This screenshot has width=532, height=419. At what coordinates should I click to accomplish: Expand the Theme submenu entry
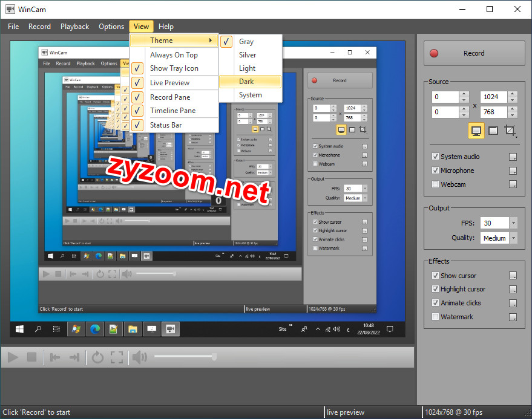point(174,41)
